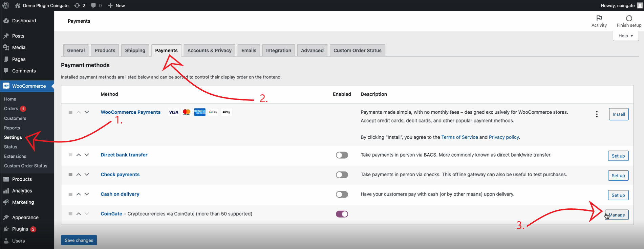The height and width of the screenshot is (249, 644).
Task: Open the WordPress logo menu
Action: [x=6, y=5]
